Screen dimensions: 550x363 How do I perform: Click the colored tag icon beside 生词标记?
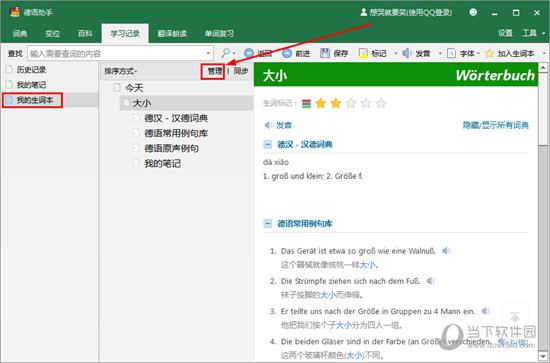click(x=306, y=103)
